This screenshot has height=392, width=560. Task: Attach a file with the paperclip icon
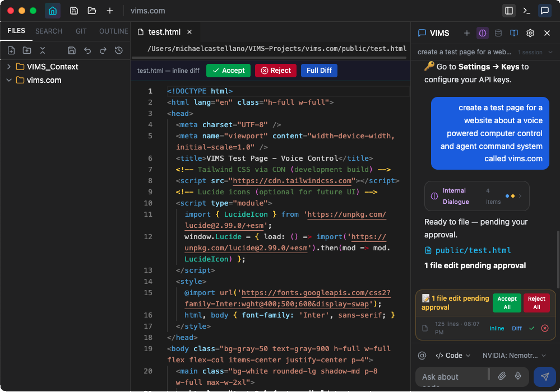click(x=502, y=376)
